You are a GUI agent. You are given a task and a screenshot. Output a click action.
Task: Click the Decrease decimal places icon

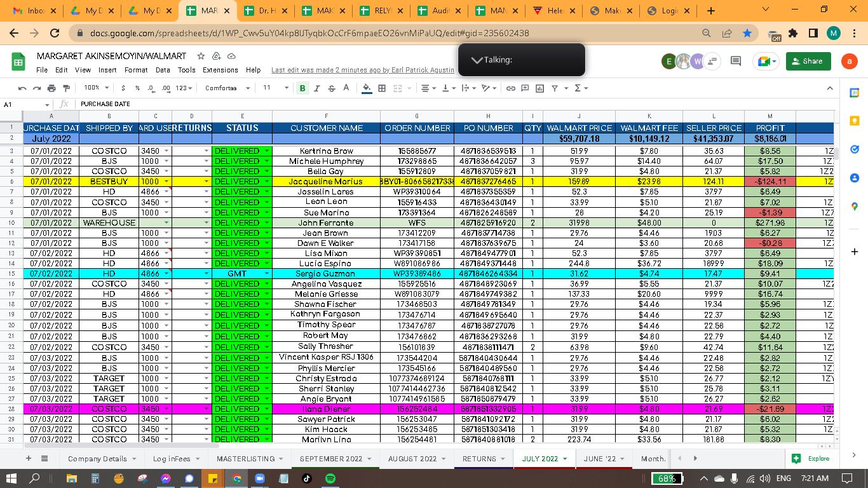coord(151,88)
